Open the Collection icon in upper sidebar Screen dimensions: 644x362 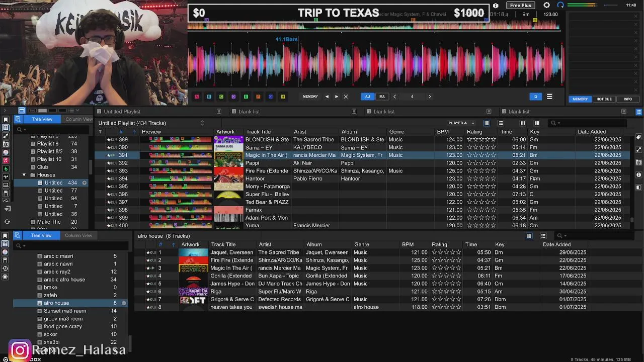(x=6, y=120)
